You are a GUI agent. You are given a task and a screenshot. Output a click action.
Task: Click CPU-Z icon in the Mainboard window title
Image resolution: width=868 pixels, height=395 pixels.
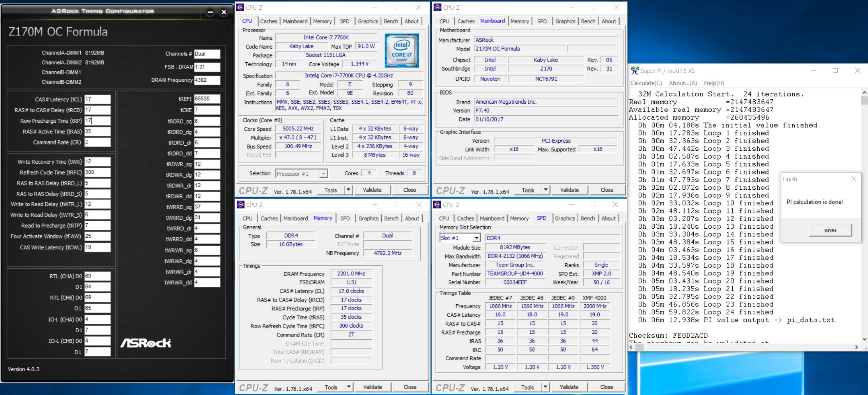tap(438, 7)
